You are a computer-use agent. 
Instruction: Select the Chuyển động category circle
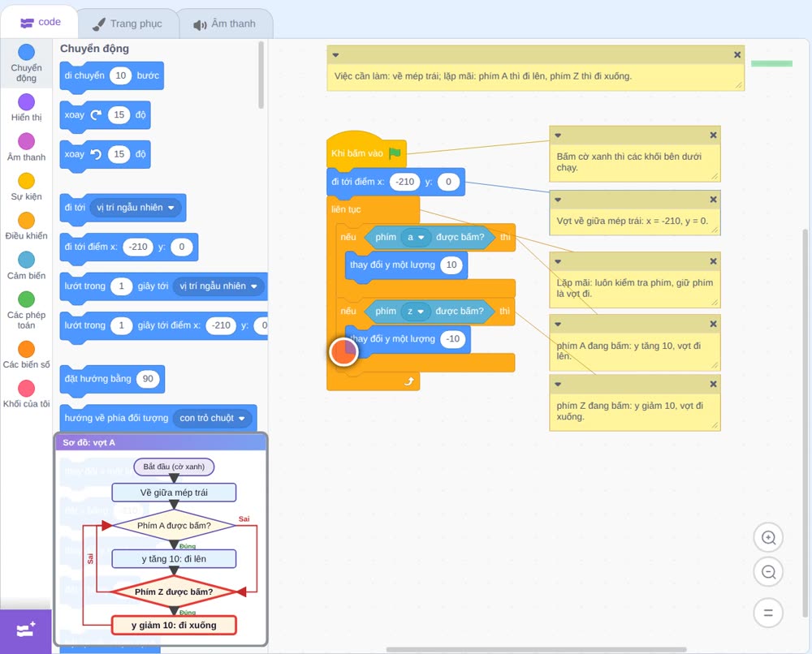27,52
